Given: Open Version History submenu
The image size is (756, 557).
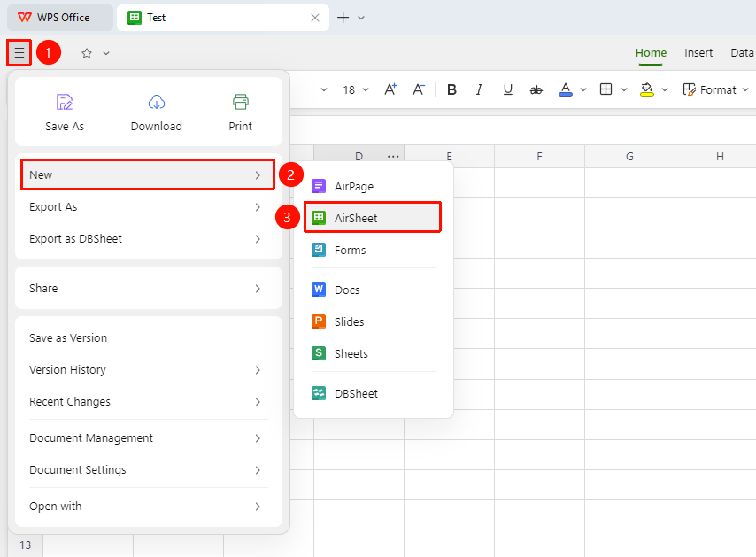Looking at the screenshot, I should point(148,370).
